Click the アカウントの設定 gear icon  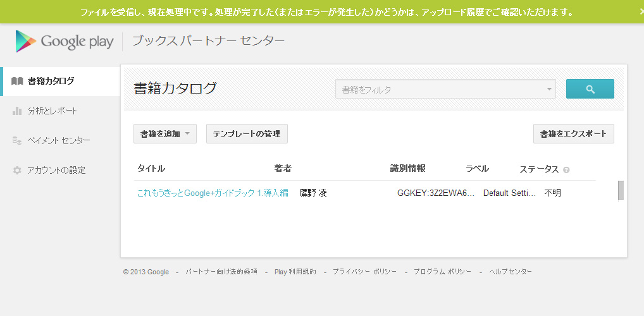pyautogui.click(x=17, y=170)
